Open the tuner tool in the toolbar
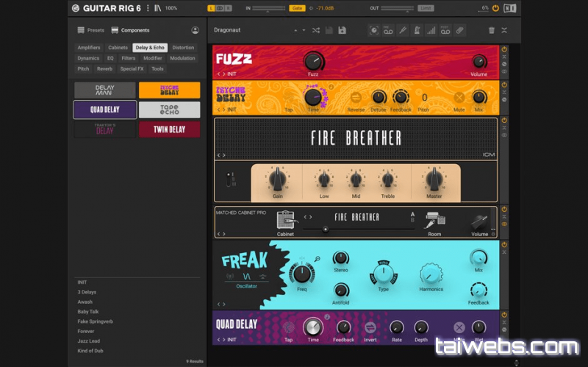This screenshot has height=367, width=588. [403, 30]
